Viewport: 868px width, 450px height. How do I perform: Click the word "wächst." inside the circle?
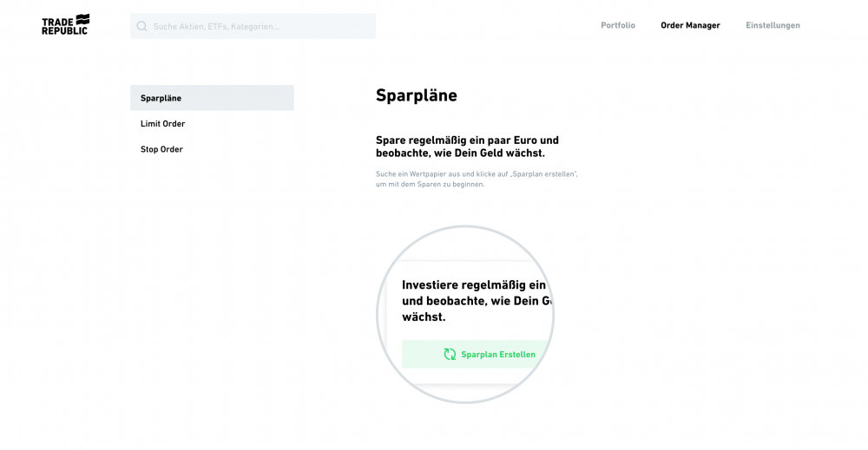(x=424, y=317)
